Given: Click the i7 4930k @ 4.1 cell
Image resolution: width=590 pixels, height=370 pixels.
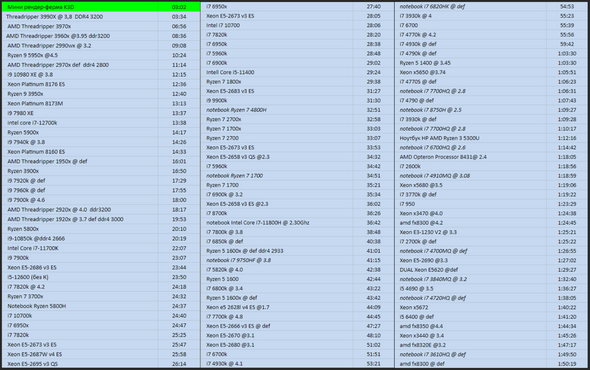Looking at the screenshot, I should 277,364.
